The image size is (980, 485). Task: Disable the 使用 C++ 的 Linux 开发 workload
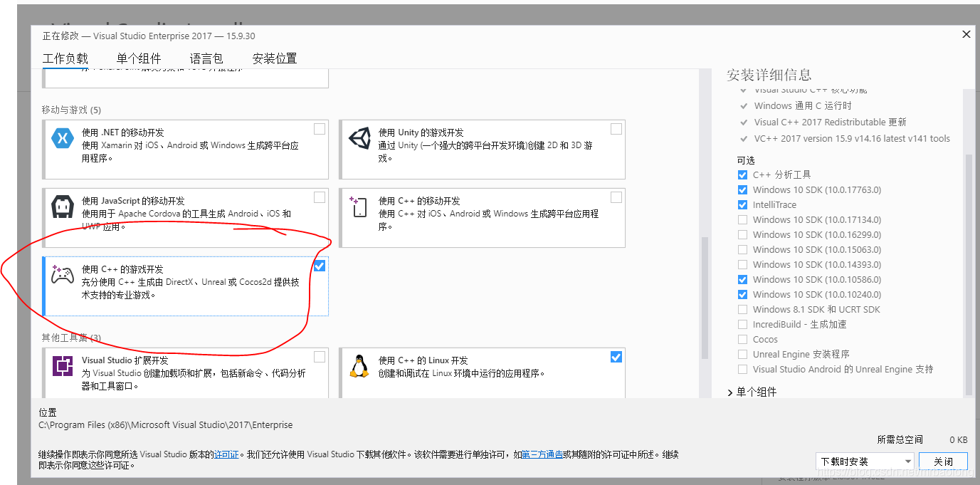pyautogui.click(x=616, y=356)
